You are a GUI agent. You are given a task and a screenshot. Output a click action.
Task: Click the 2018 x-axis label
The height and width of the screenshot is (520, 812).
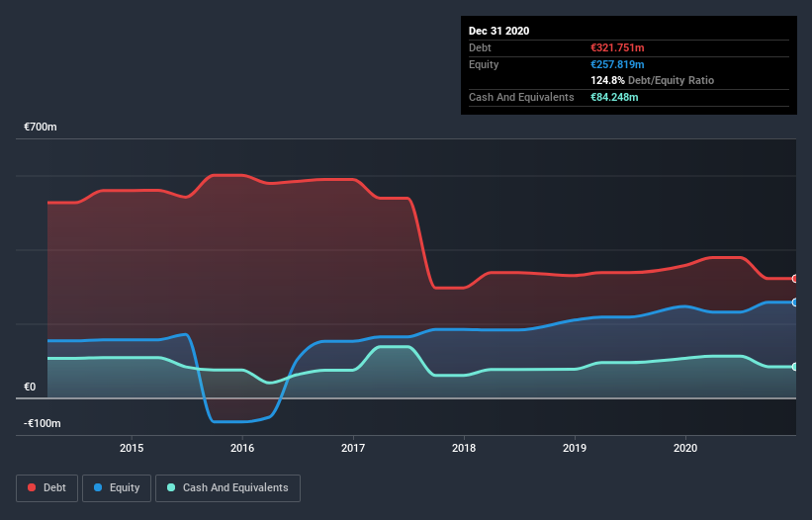[x=464, y=448]
